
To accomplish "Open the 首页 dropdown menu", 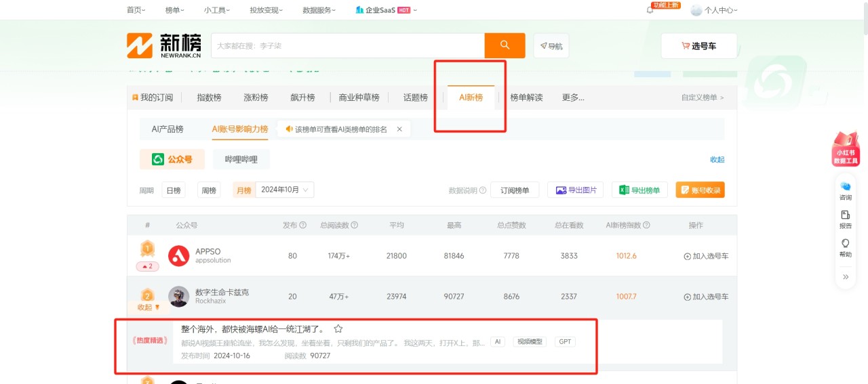I will click(x=136, y=10).
